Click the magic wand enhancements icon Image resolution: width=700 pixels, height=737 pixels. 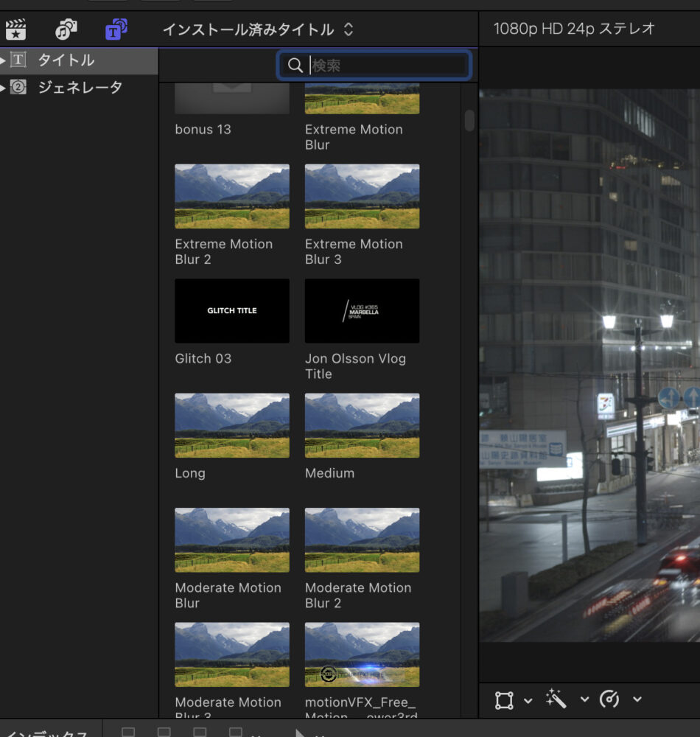[556, 699]
